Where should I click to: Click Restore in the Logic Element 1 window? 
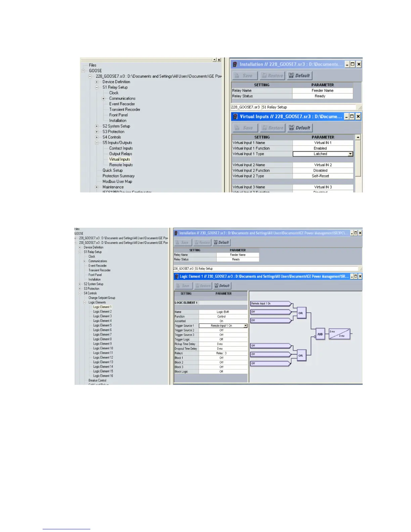(203, 286)
